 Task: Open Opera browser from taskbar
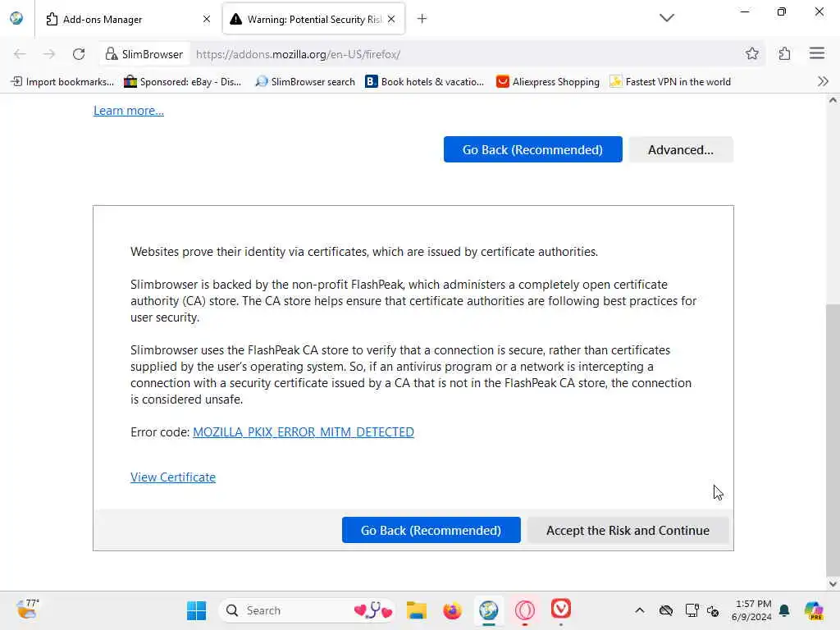pyautogui.click(x=524, y=610)
